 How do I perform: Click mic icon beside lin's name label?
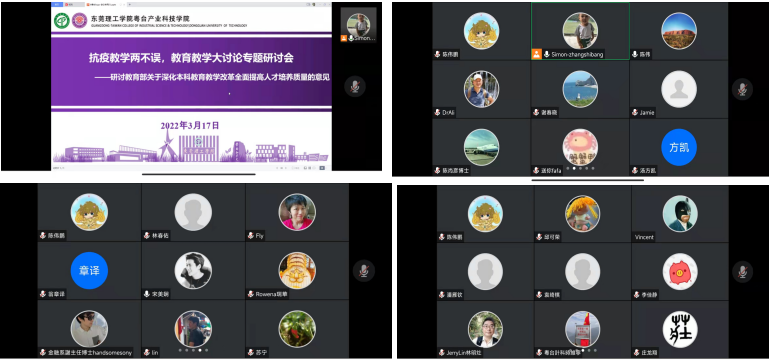coord(147,353)
